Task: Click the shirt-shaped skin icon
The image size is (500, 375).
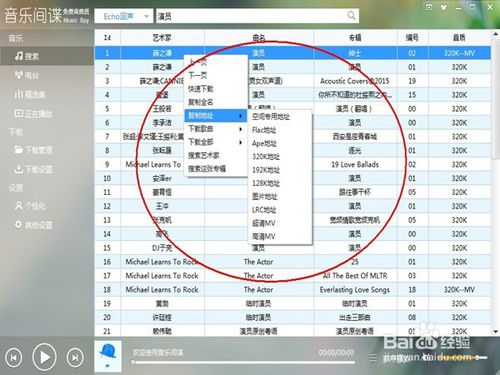Action: (x=444, y=7)
